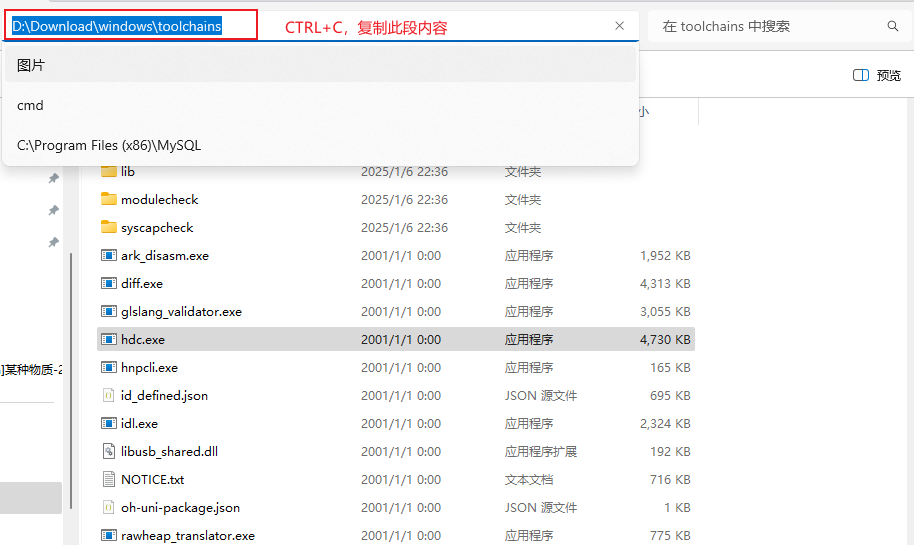The height and width of the screenshot is (545, 914).
Task: Click the 应用程序扩展 type of libusb_shared.dll
Action: 540,451
